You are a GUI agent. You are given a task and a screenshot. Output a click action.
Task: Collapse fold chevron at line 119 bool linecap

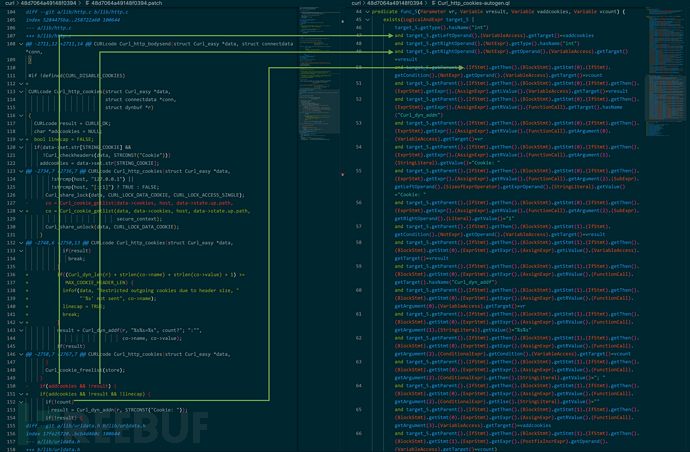point(21,139)
